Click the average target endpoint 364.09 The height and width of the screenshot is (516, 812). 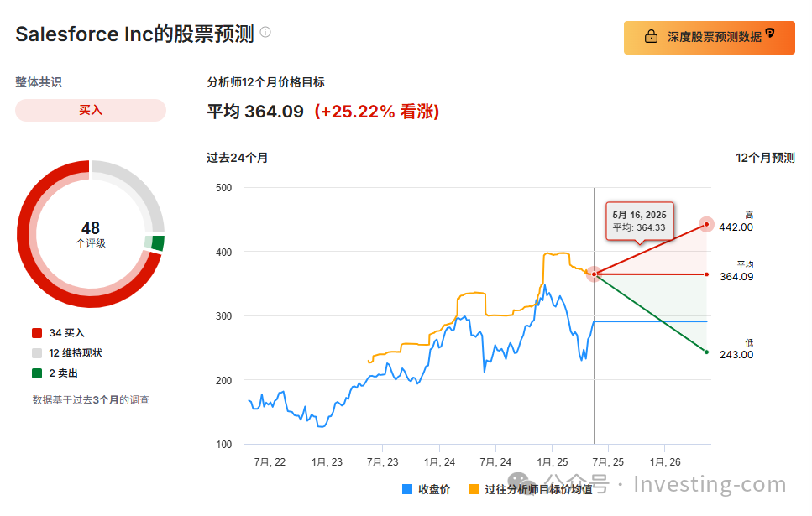pyautogui.click(x=706, y=274)
